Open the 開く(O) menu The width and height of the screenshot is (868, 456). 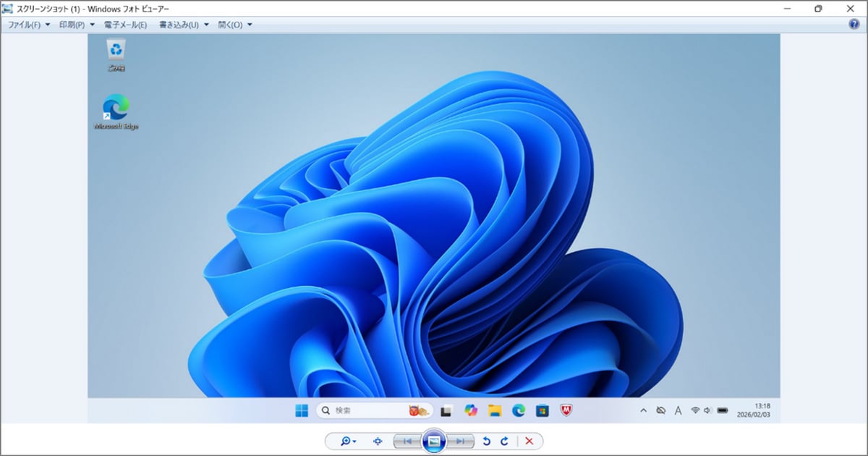click(x=234, y=25)
